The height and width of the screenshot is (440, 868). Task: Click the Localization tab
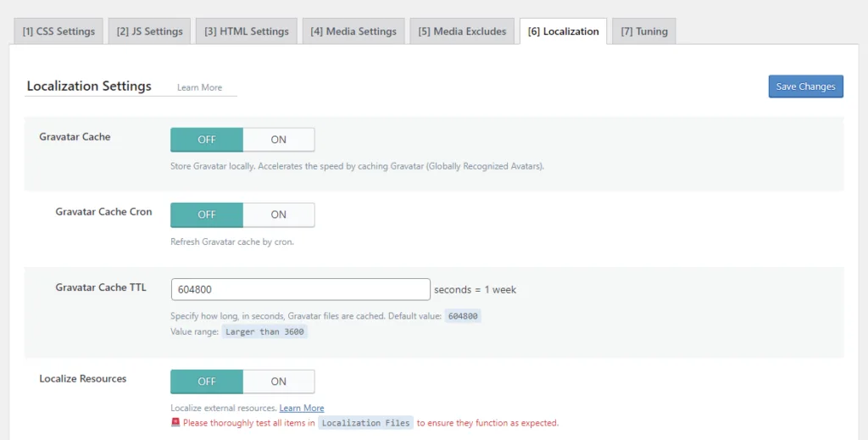(x=563, y=31)
